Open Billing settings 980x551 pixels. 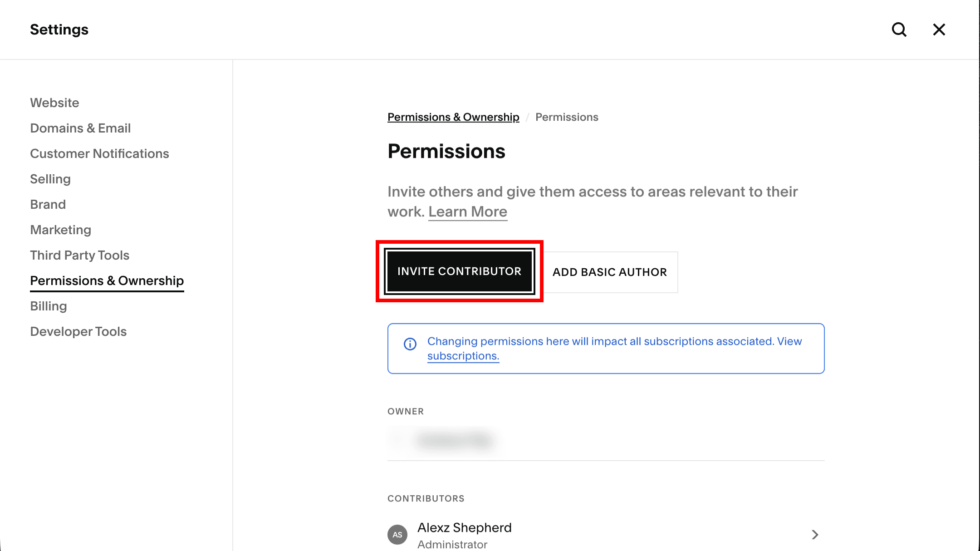pos(48,306)
